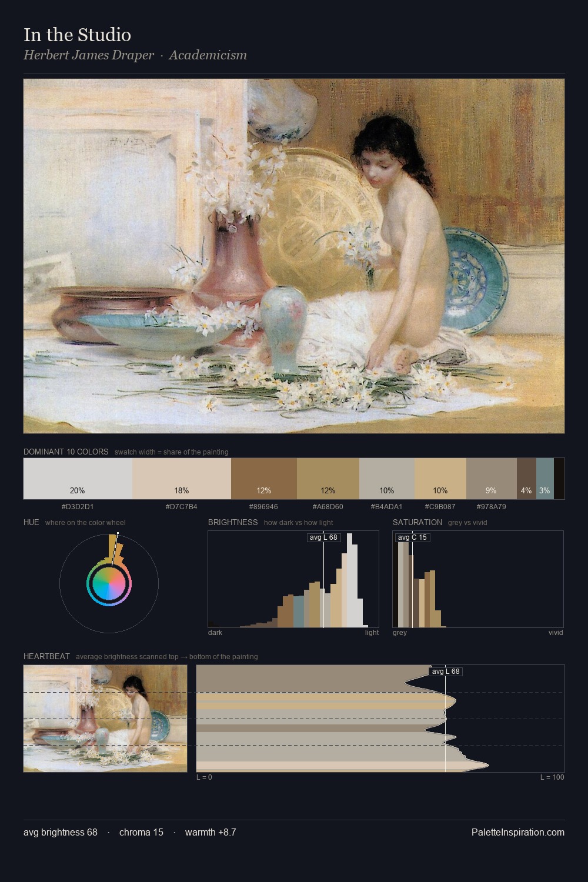The image size is (588, 882).
Task: Click the 'dark' brightness axis label
Action: 215,633
